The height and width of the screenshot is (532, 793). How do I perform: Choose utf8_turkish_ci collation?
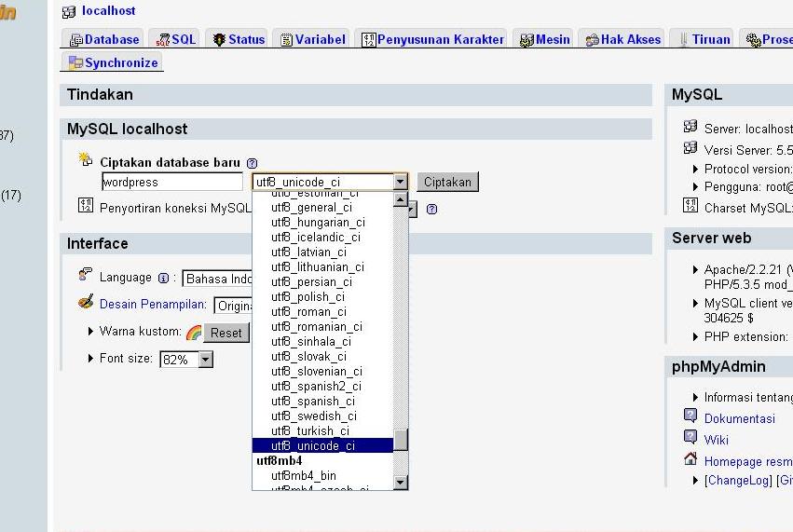[322, 430]
